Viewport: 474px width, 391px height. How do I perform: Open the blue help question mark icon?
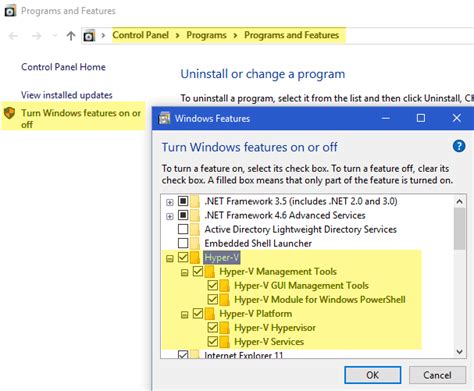click(459, 146)
